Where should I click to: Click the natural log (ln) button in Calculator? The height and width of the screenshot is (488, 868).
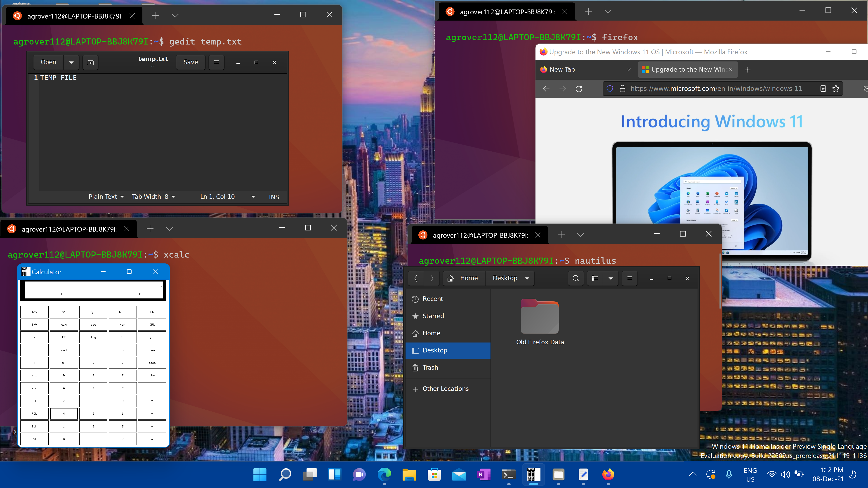coord(123,337)
